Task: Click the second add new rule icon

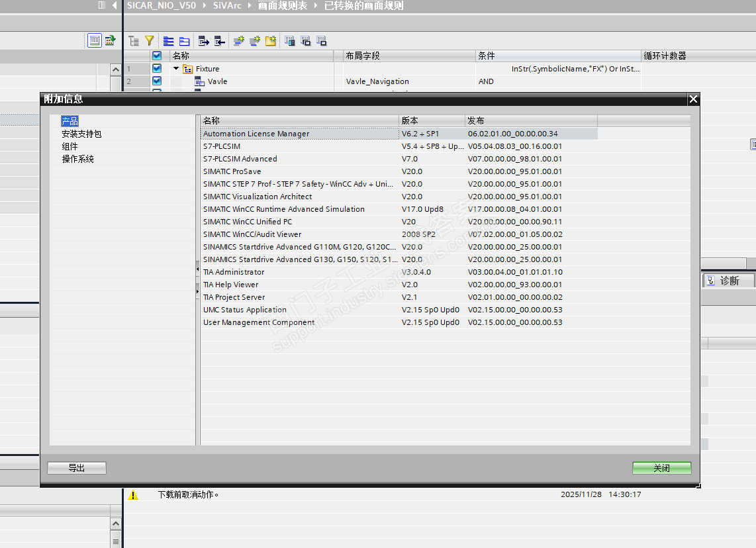Action: tap(255, 41)
